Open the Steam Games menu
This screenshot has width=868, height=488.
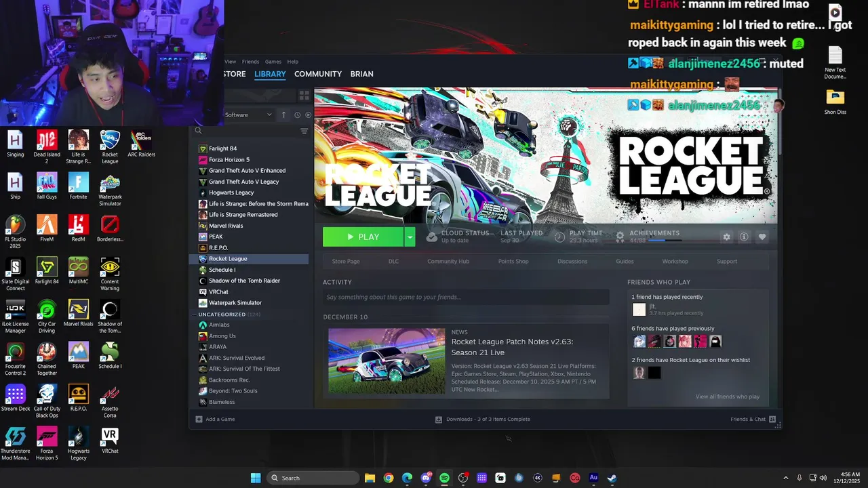pyautogui.click(x=273, y=62)
